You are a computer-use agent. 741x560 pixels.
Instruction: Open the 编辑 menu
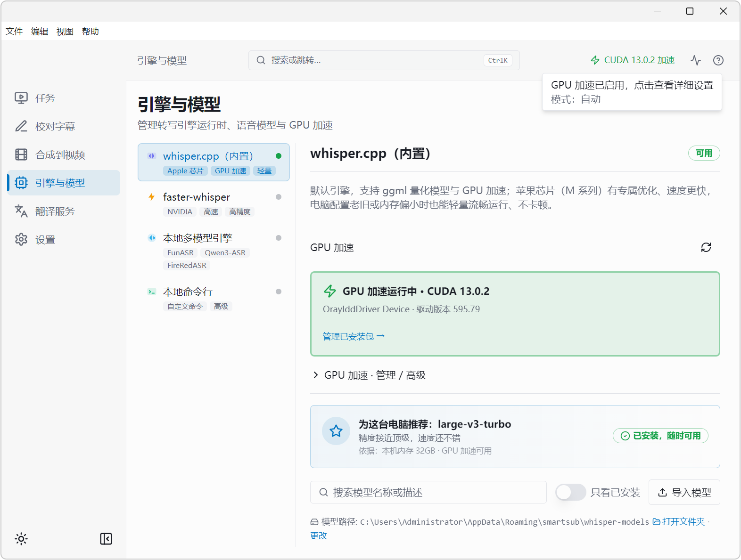point(40,31)
